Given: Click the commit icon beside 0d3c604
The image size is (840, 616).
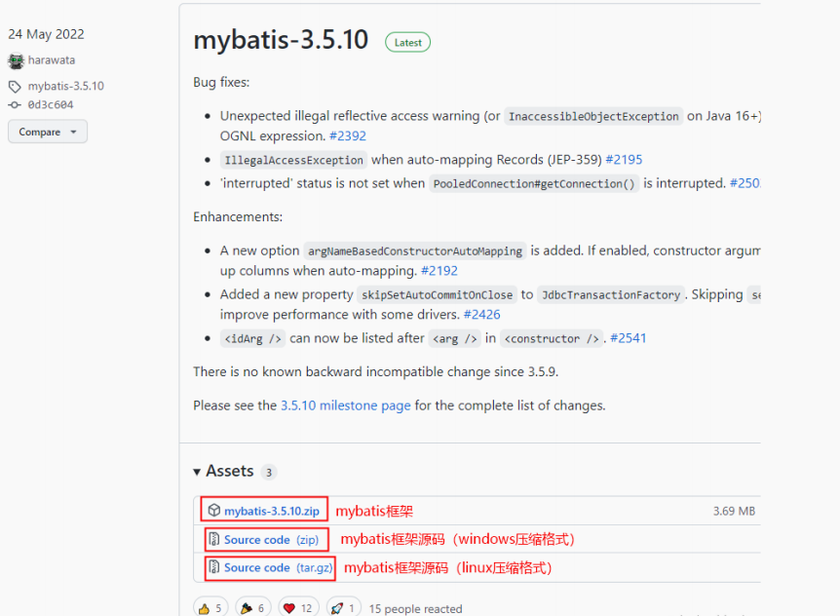Looking at the screenshot, I should 15,105.
